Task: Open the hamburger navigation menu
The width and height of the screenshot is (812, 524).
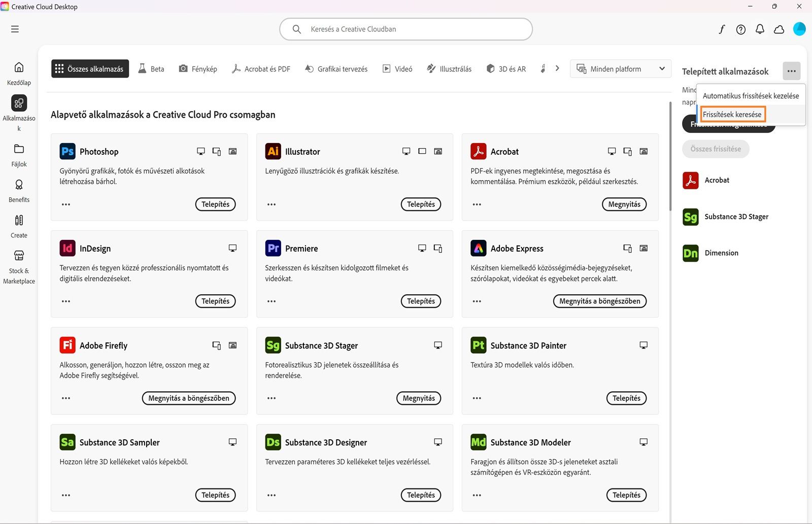Action: tap(15, 29)
